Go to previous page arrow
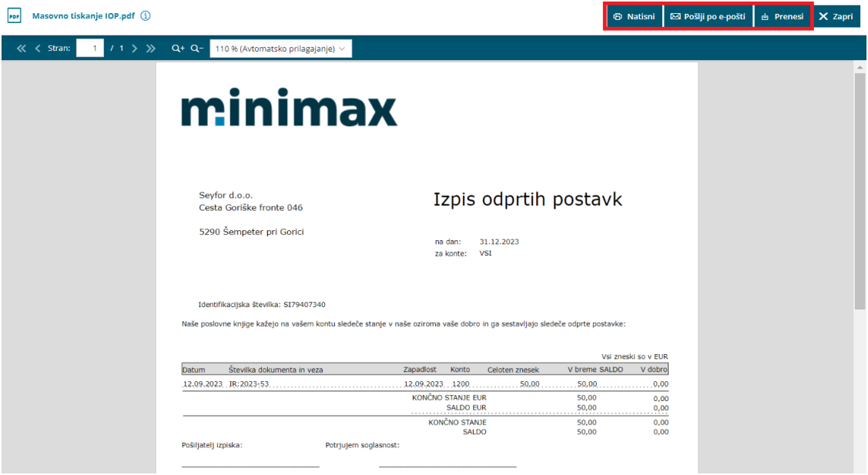Image resolution: width=868 pixels, height=475 pixels. click(x=38, y=49)
